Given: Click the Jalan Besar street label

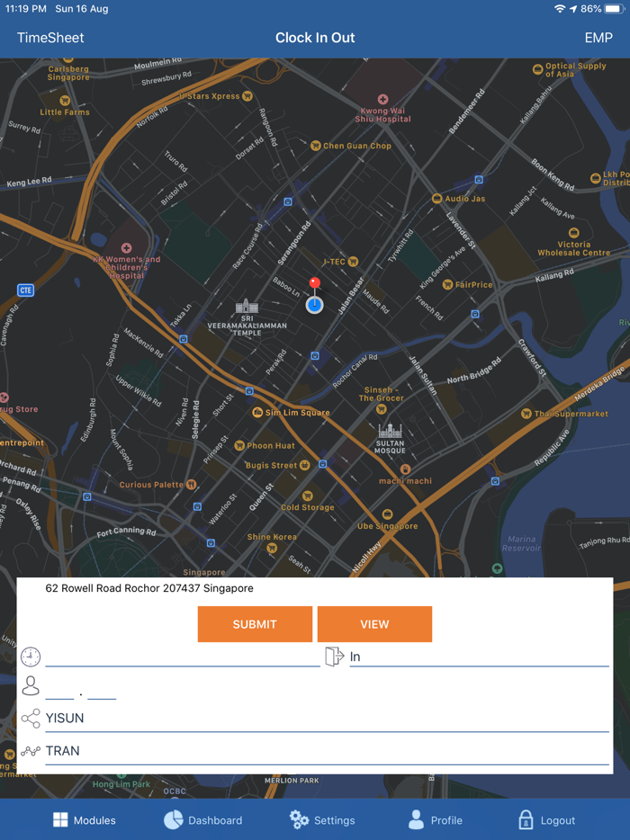Looking at the screenshot, I should [x=352, y=296].
